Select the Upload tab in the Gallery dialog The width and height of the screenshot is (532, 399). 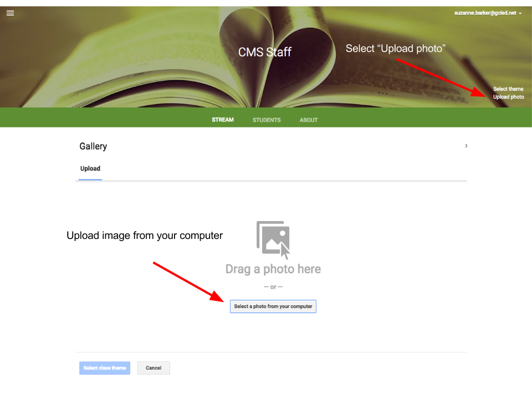coord(90,168)
